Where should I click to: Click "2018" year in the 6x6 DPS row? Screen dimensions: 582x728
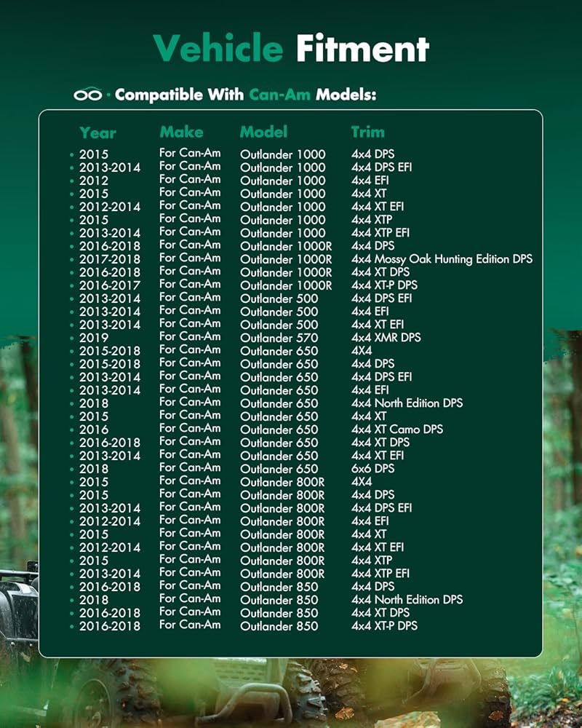(x=94, y=469)
